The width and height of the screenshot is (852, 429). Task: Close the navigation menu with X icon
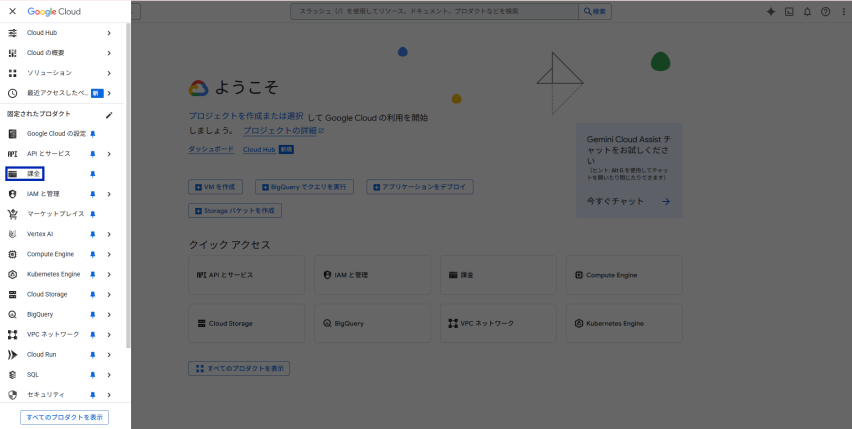(12, 11)
